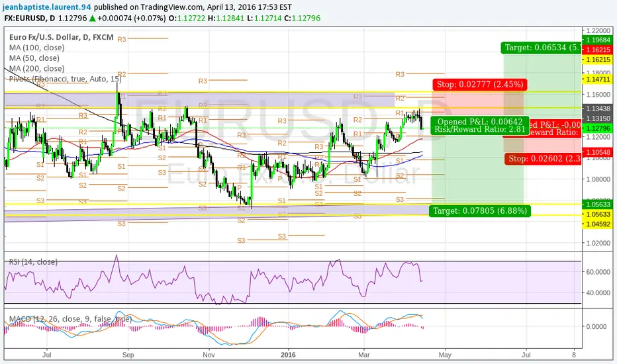Screen dimensions: 617x364
Task: Click the Stop: 0.02777 (2.45%) position label
Action: (480, 85)
